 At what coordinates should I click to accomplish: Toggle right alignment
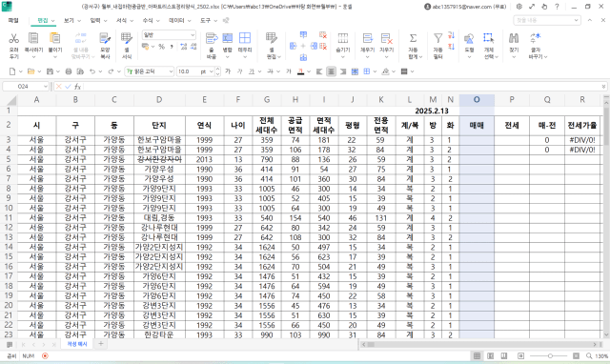(343, 71)
